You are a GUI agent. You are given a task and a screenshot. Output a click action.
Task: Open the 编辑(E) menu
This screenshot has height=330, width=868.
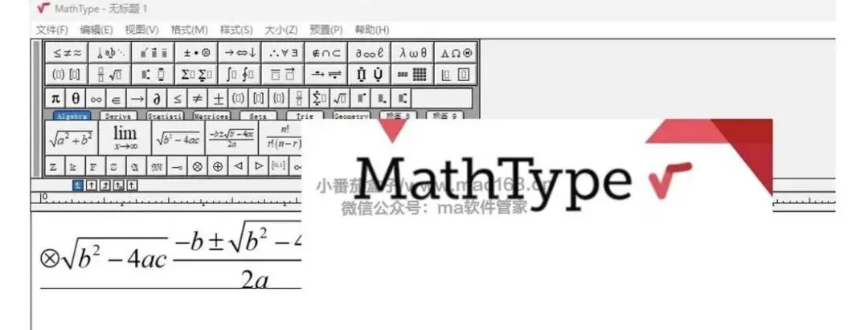(96, 30)
